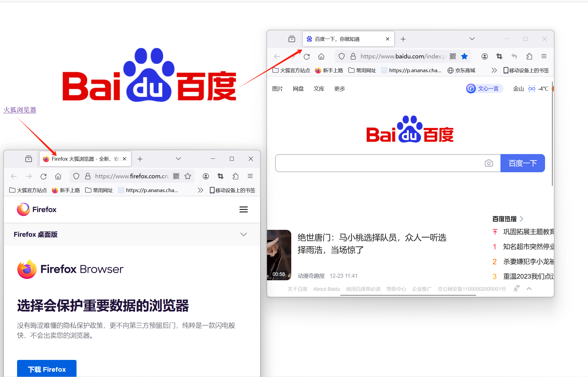The width and height of the screenshot is (588, 377).
Task: Reload page in Baidu window
Action: [307, 56]
